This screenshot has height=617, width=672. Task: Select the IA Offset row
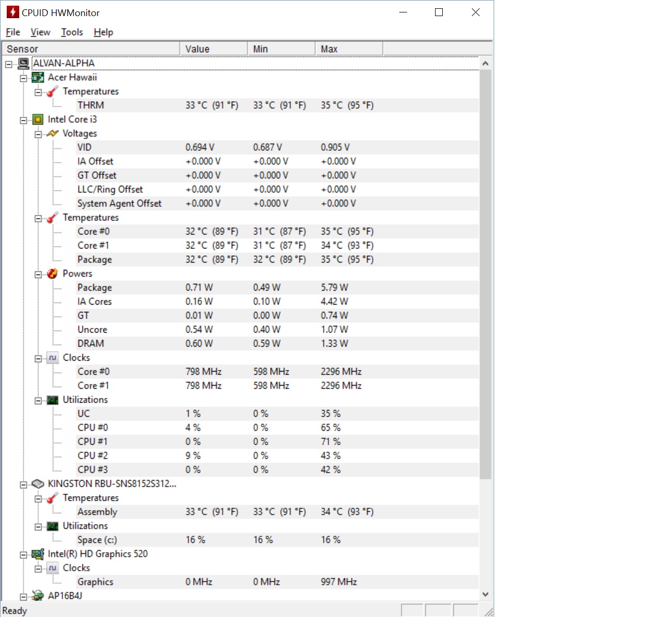[x=277, y=161]
